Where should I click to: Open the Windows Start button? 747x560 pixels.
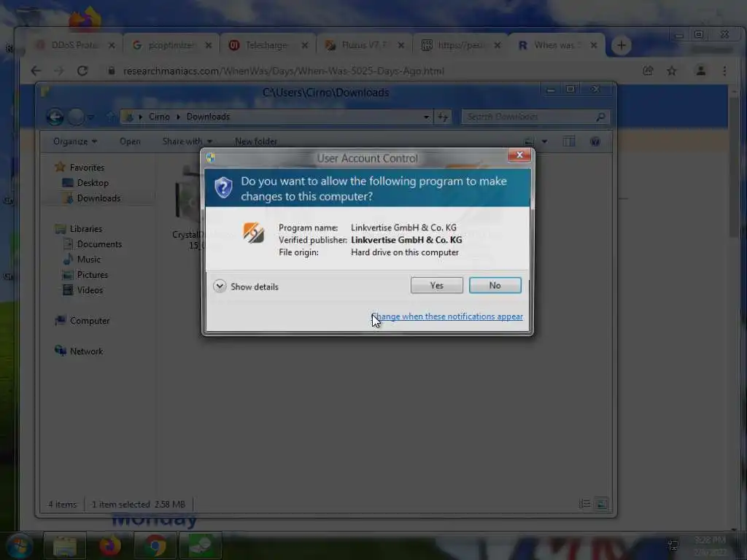coord(19,545)
